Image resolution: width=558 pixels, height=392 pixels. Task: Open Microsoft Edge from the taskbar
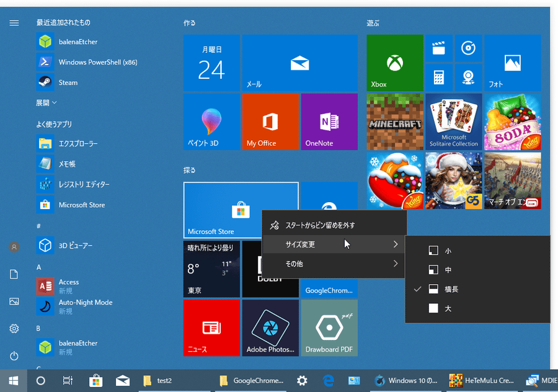[x=329, y=381]
